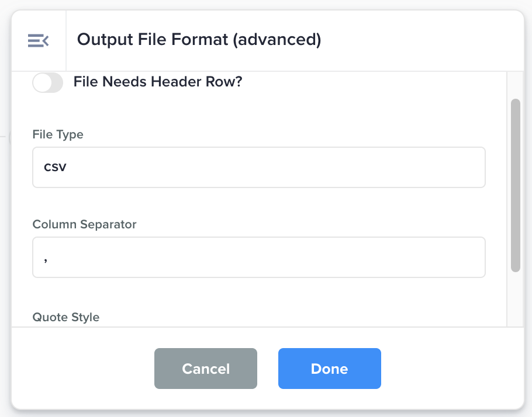Screen dimensions: 532x417
Task: Click the comma character in Column Separator
Action: pos(46,258)
